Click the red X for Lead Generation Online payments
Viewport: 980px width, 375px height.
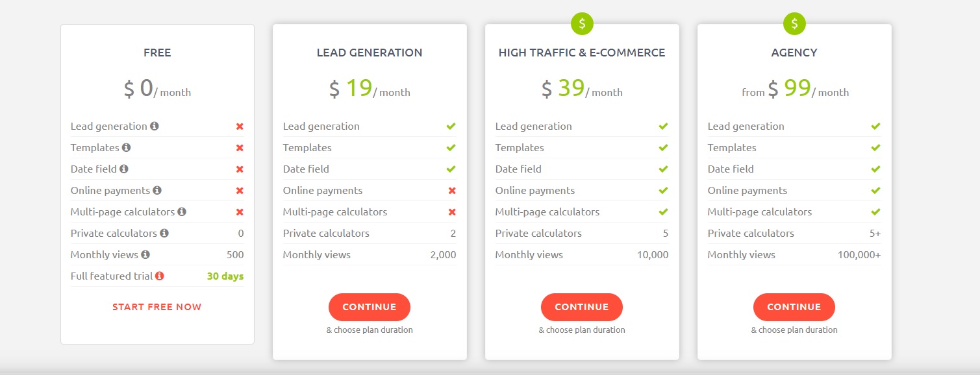[x=451, y=190]
